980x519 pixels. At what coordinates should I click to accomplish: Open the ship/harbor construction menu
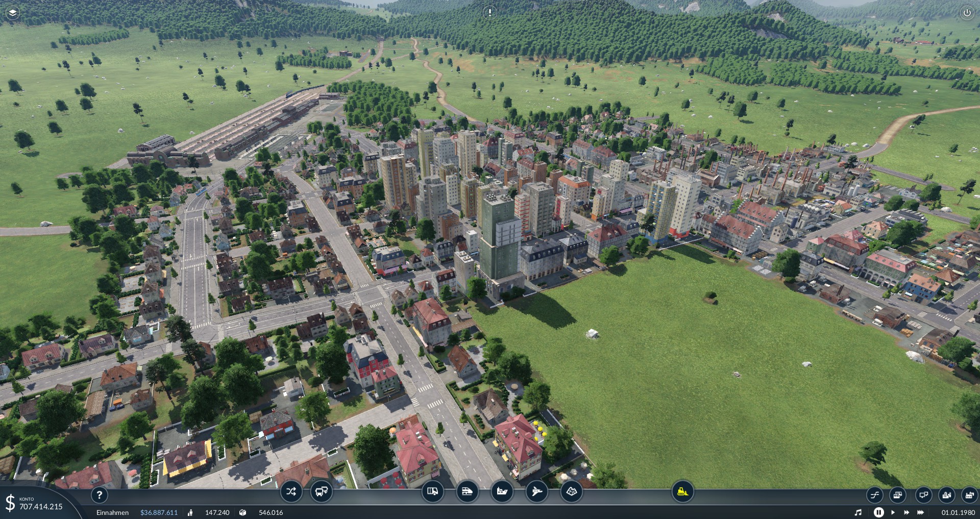[502, 491]
